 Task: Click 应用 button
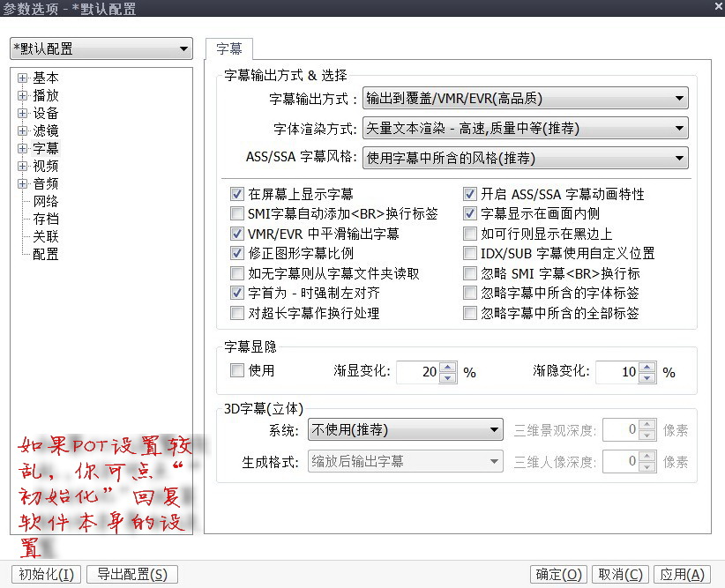(x=683, y=575)
